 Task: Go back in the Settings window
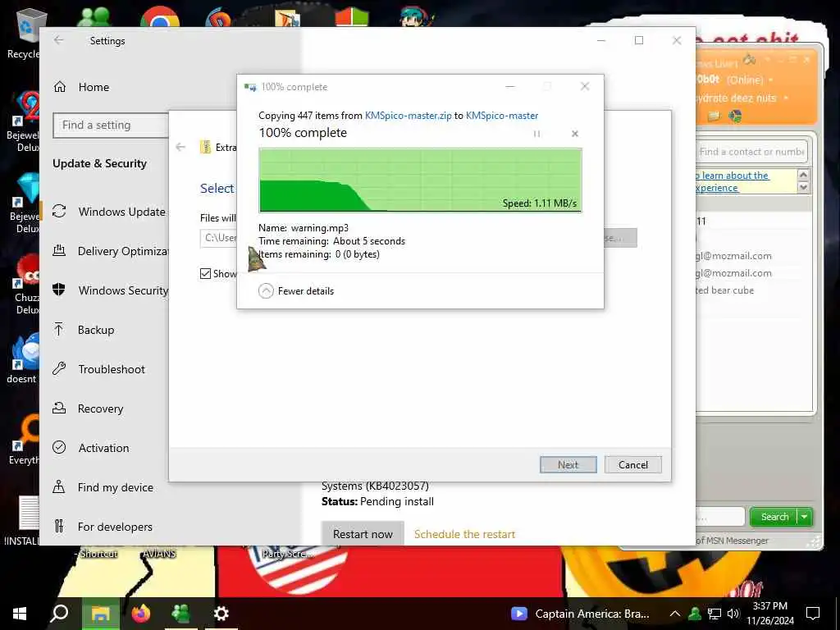tap(59, 40)
